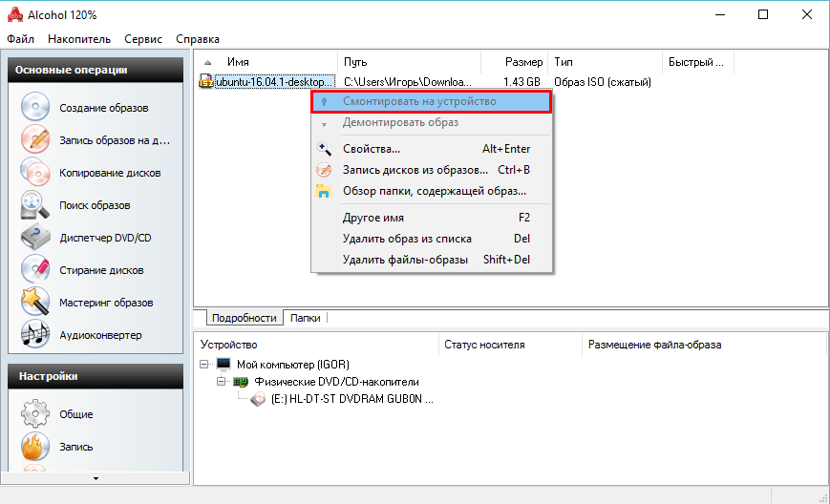The height and width of the screenshot is (504, 830).
Task: Click the Erase Discs icon
Action: pyautogui.click(x=35, y=270)
